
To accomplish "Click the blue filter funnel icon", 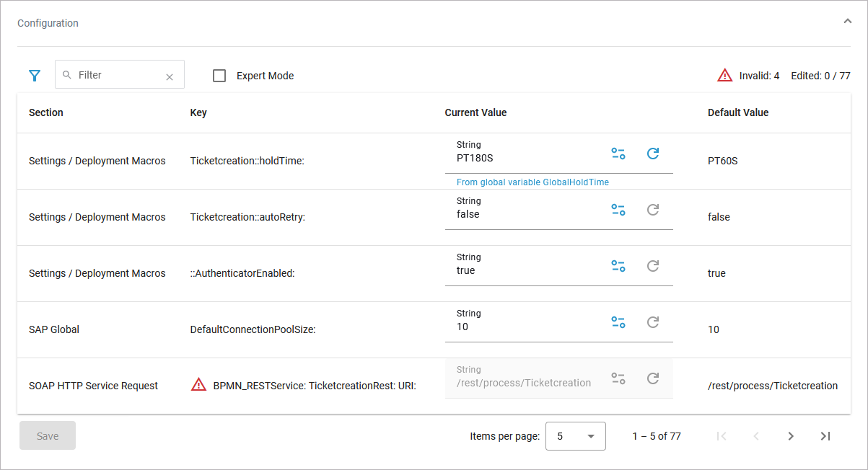I will pos(34,76).
